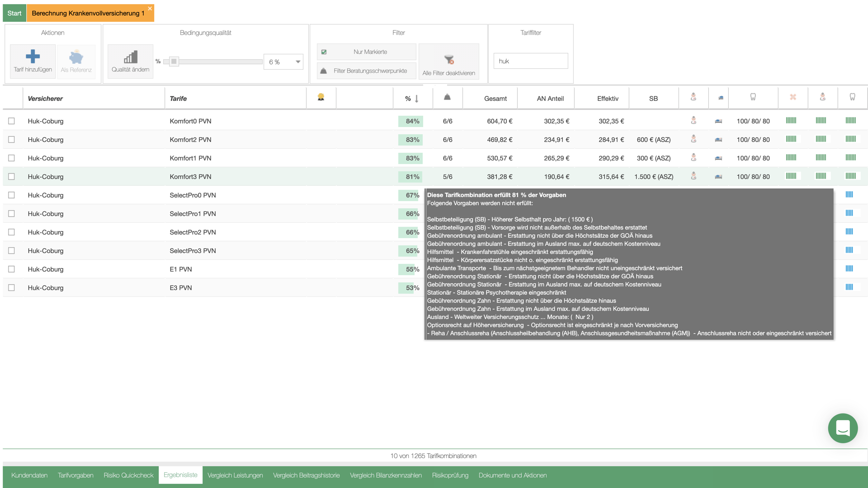Click the Als Referenz piggy bank icon

click(x=76, y=57)
